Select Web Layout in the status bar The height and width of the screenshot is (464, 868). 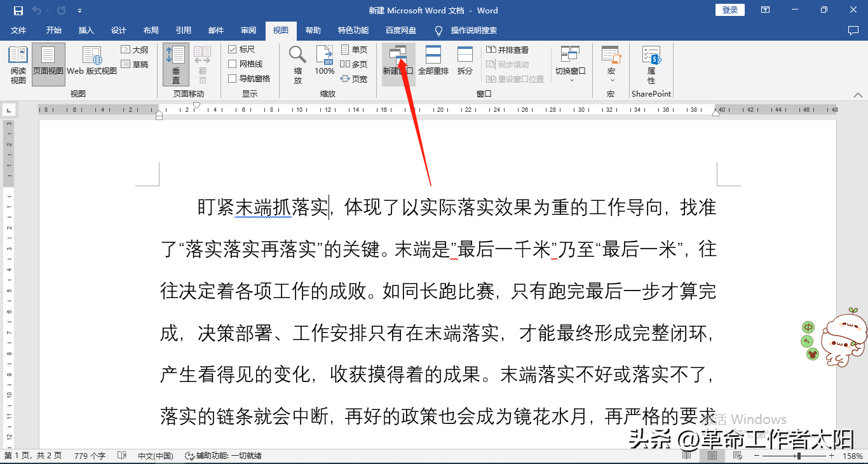click(737, 456)
